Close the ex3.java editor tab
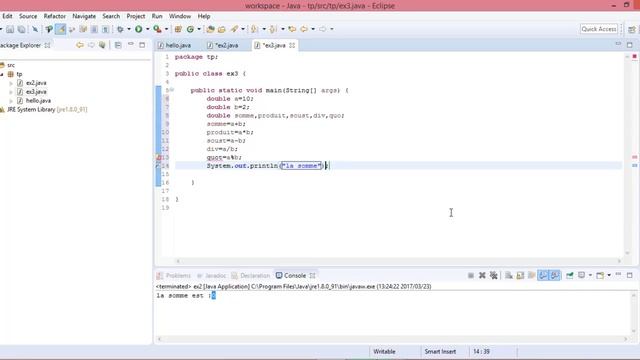640x360 pixels. coord(292,45)
